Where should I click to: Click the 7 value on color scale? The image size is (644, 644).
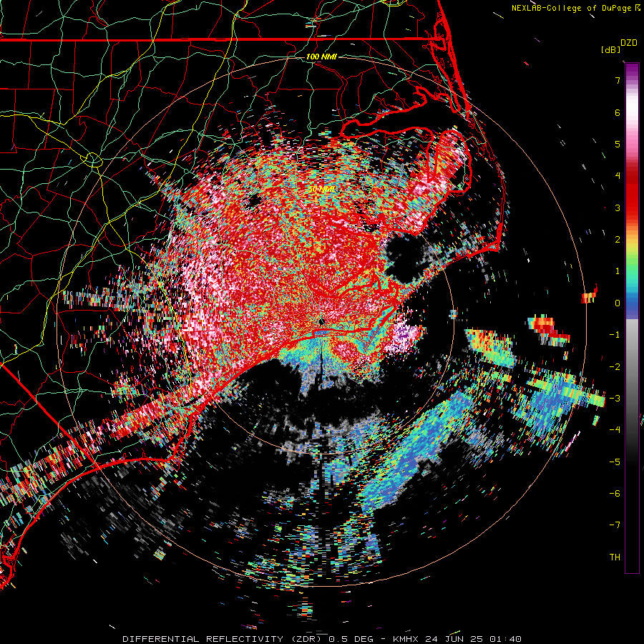coord(618,80)
